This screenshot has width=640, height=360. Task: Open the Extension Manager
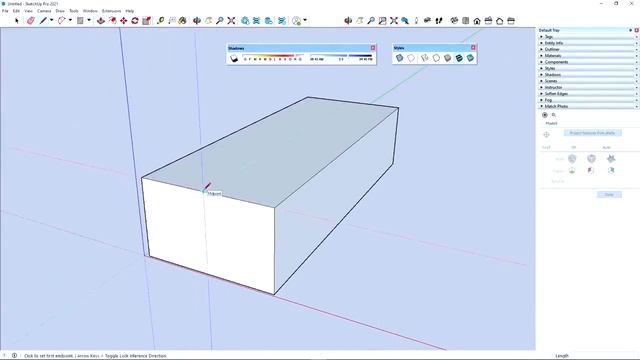pyautogui.click(x=282, y=21)
